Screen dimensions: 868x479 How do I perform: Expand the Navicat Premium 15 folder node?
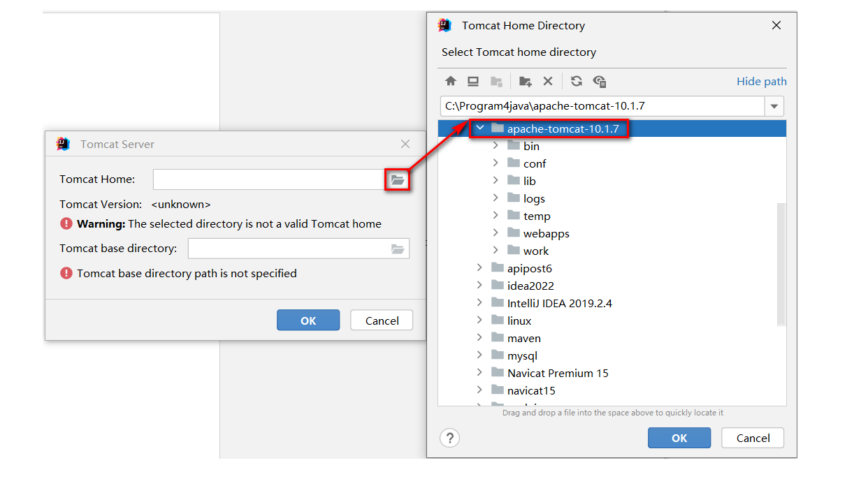[x=479, y=373]
